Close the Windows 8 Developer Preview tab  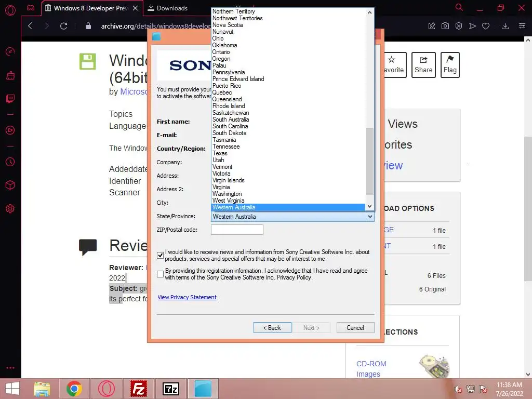136,8
